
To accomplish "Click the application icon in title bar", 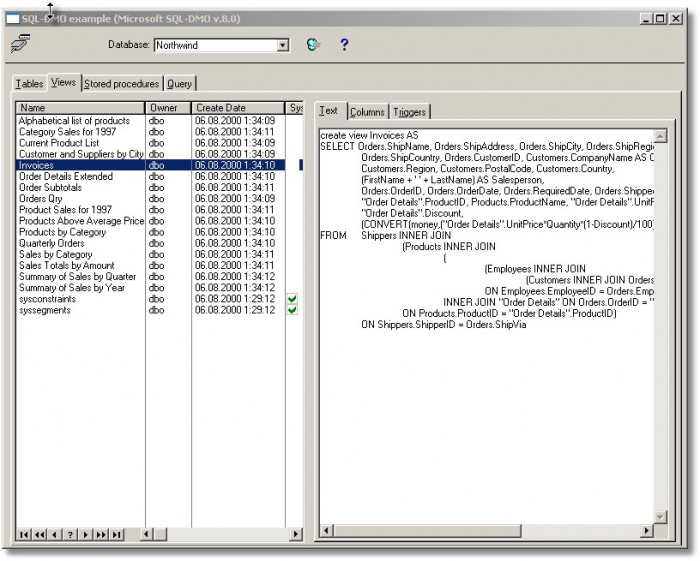I will coord(13,19).
